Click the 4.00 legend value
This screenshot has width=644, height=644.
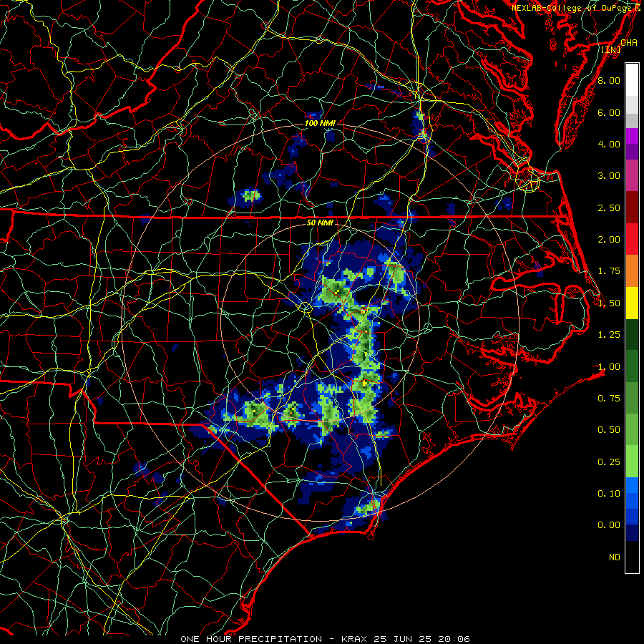click(609, 144)
